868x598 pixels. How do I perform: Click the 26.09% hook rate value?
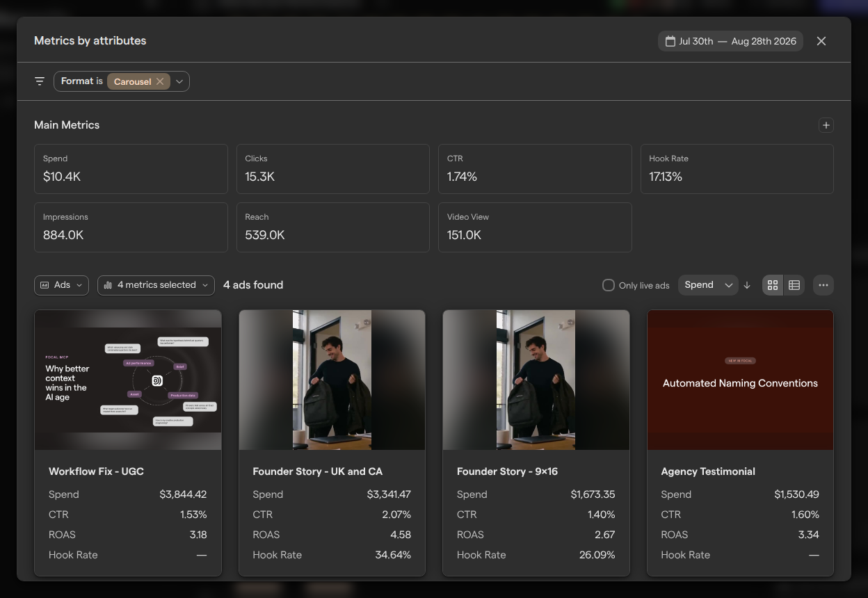pos(597,555)
